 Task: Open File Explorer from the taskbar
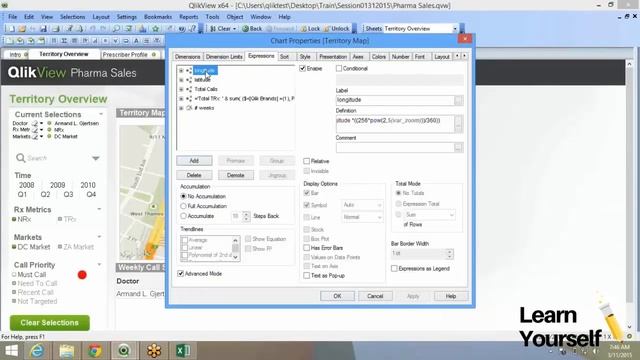66,351
